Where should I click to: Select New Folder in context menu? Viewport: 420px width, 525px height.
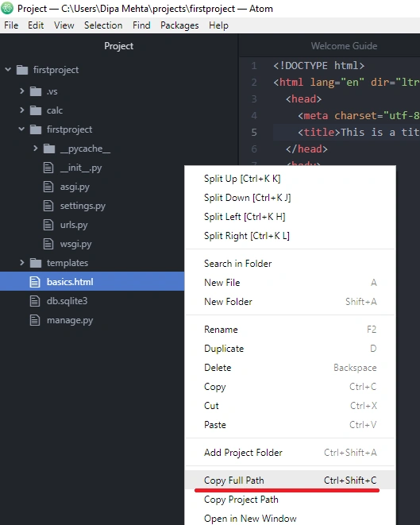291,302
